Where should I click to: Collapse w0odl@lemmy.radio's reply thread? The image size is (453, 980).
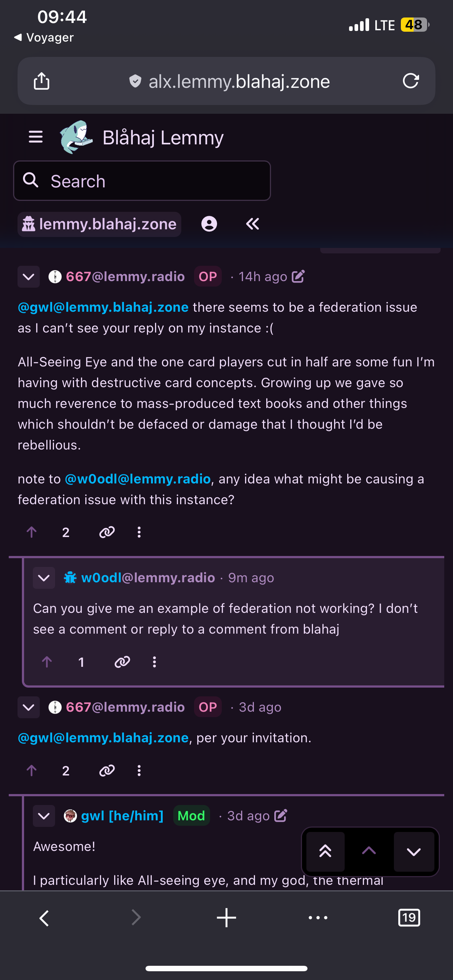click(44, 578)
